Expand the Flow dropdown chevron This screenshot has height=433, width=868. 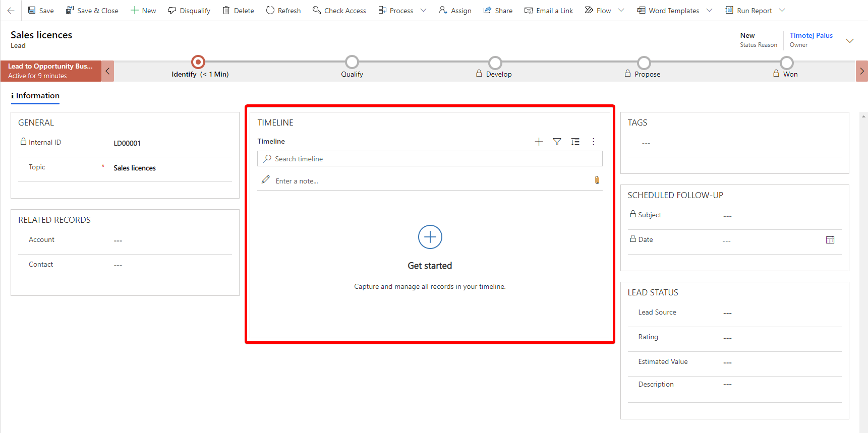coord(621,10)
